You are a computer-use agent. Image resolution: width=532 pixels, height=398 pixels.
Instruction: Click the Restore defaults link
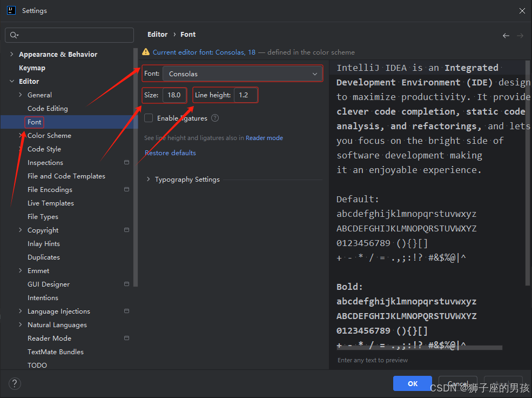tap(170, 153)
